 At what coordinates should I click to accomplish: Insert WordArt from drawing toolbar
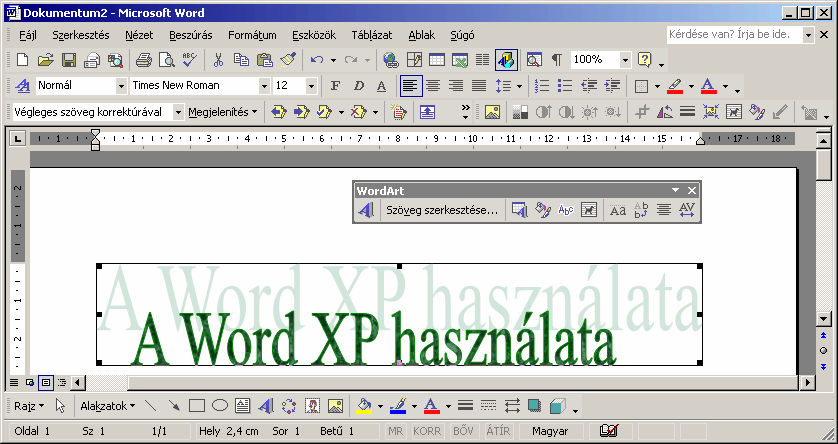(266, 406)
